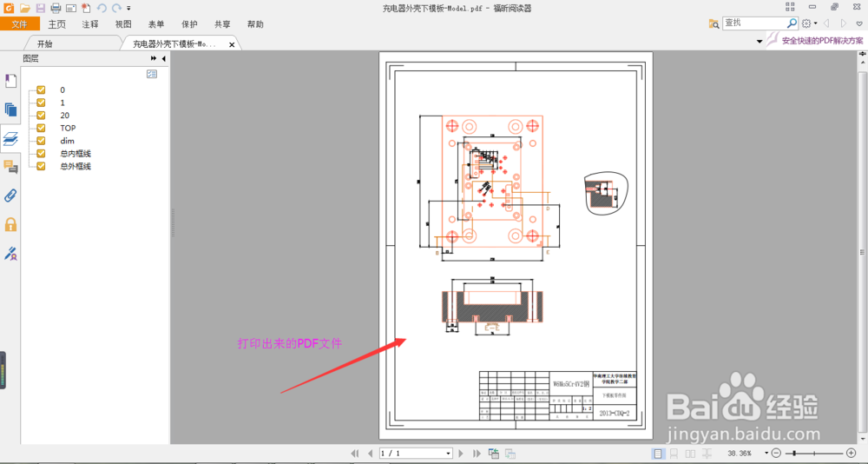
Task: Toggle visibility of layer dim
Action: point(41,140)
